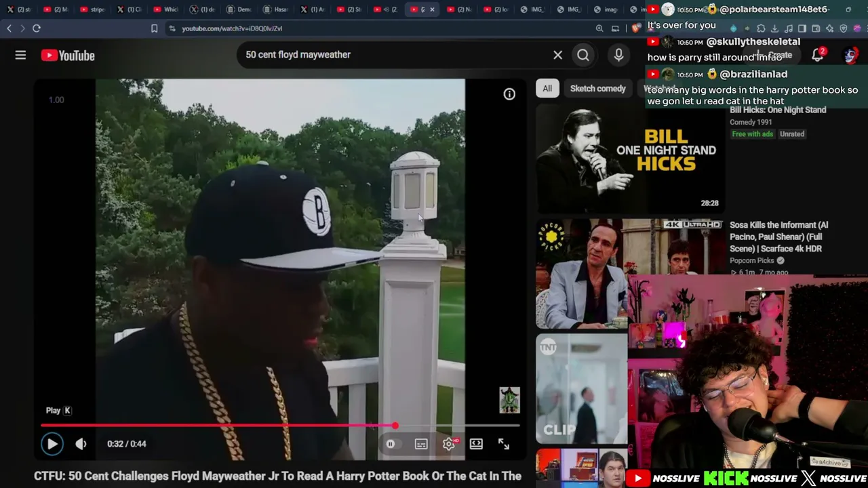Go to the YouTube home logo
Image resolution: width=868 pixels, height=488 pixels.
(x=68, y=56)
